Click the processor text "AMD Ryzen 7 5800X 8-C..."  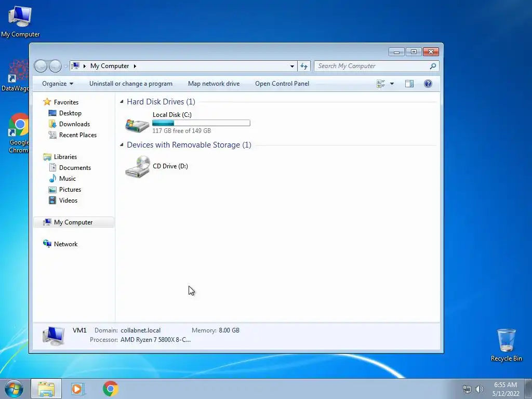click(155, 340)
